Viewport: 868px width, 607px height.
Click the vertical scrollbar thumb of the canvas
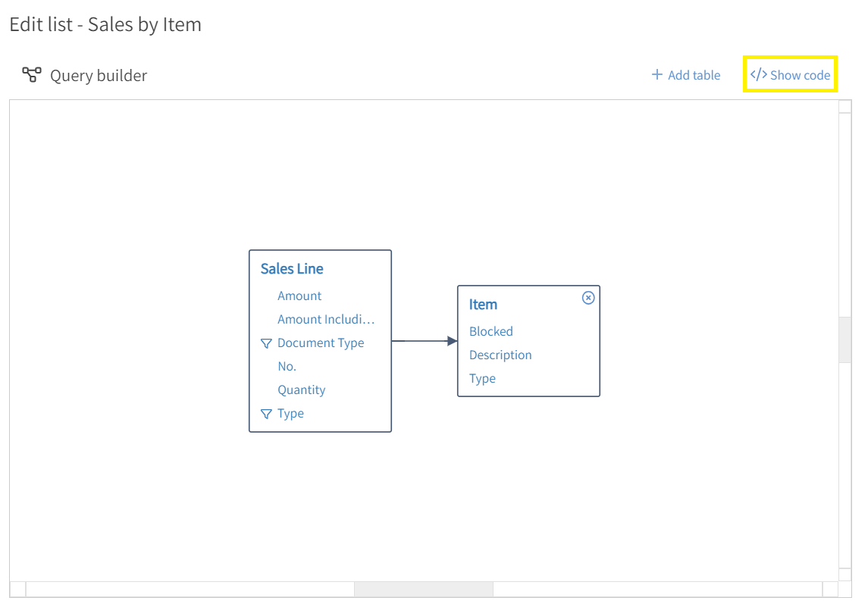pos(844,339)
